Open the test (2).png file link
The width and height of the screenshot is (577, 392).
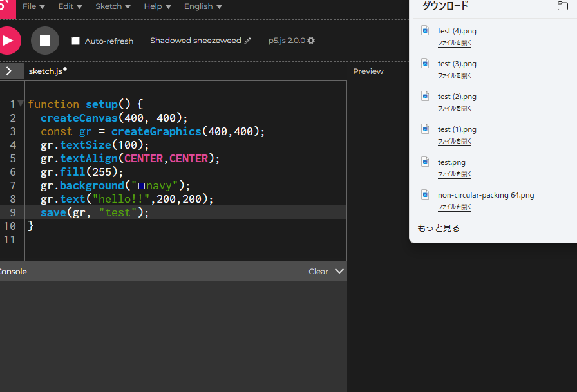pyautogui.click(x=455, y=108)
